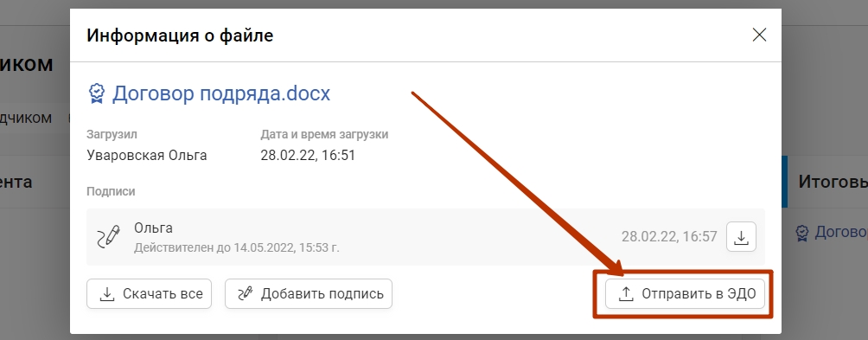Click certificate badge icon beside Договор подряда.docx title
The height and width of the screenshot is (340, 868).
(97, 93)
